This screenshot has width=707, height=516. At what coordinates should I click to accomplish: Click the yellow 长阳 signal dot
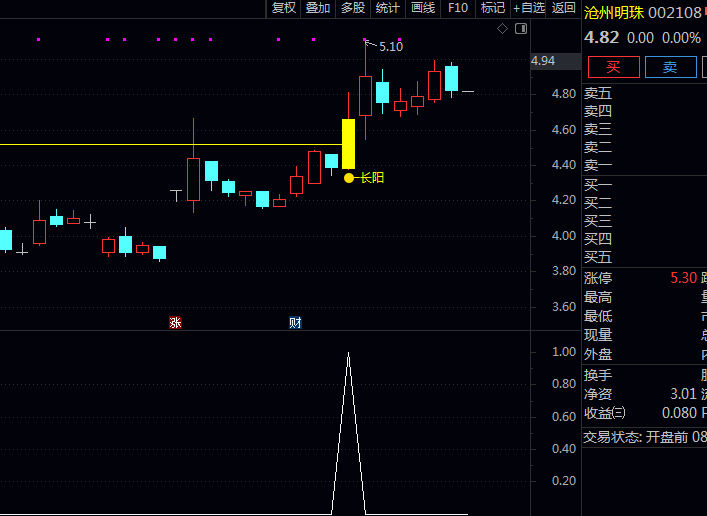(x=348, y=178)
